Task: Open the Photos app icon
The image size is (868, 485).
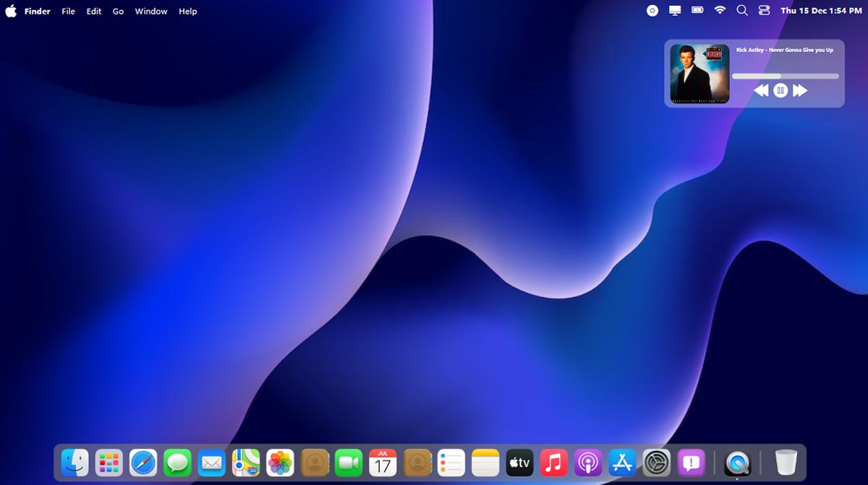Action: point(280,463)
